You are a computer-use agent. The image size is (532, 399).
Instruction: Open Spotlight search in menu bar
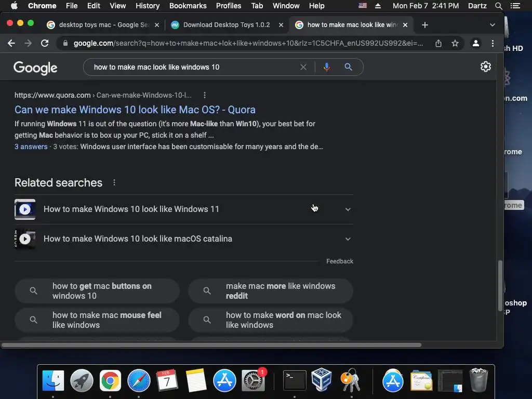(x=498, y=6)
